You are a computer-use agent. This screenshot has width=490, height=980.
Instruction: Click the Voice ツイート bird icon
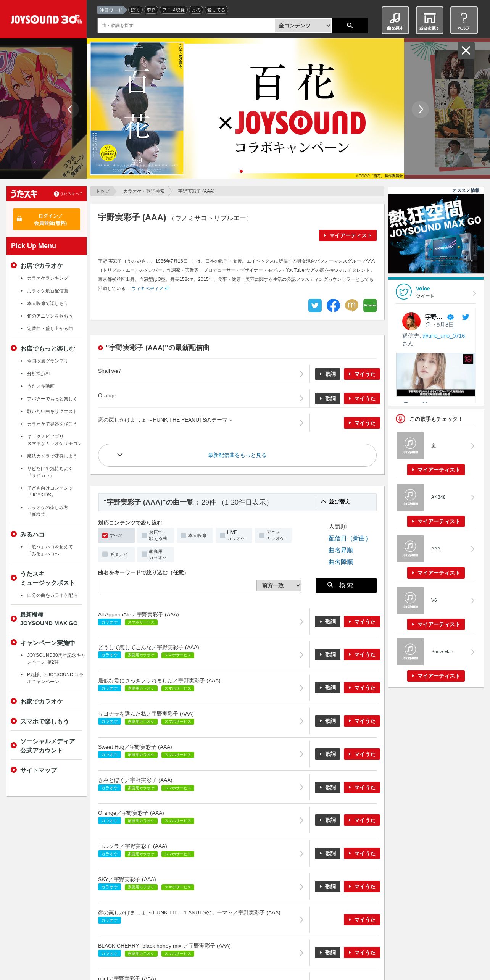pyautogui.click(x=403, y=292)
